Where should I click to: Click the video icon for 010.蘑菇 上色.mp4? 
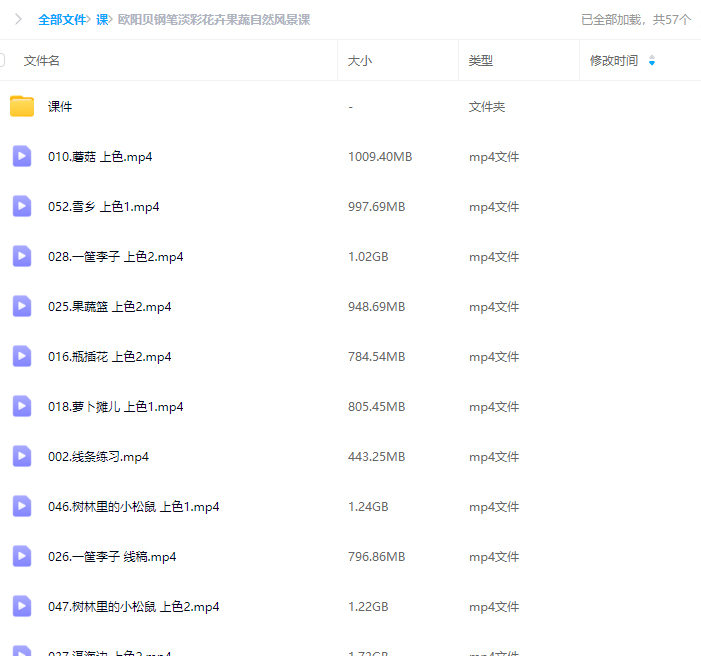point(22,156)
